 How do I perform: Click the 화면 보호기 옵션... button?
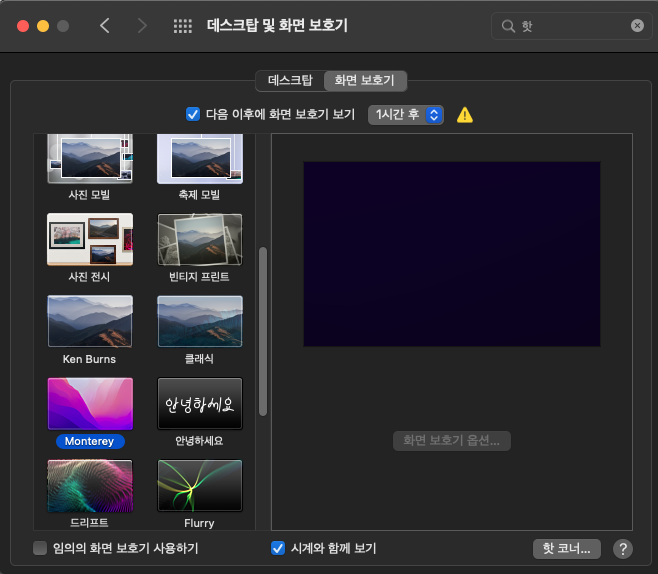[x=452, y=441]
